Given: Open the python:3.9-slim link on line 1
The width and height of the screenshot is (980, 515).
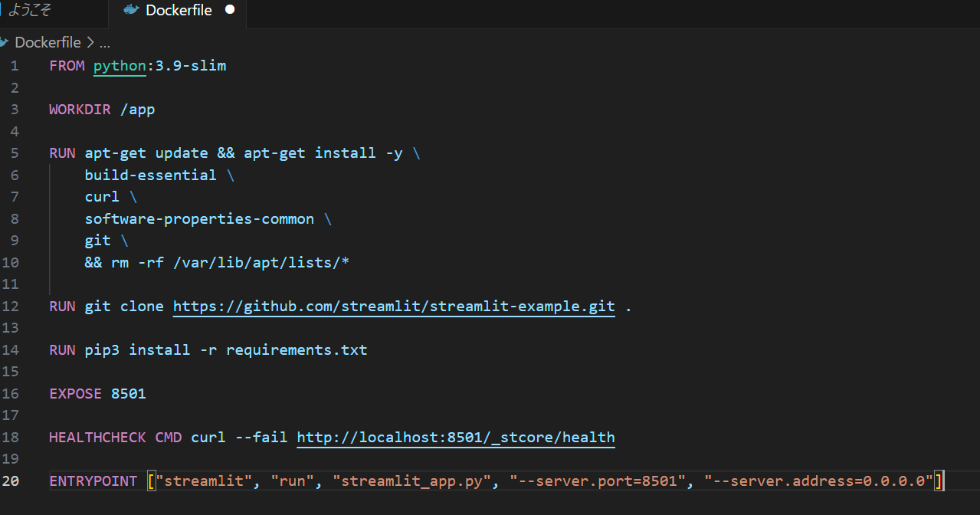Looking at the screenshot, I should pyautogui.click(x=120, y=66).
